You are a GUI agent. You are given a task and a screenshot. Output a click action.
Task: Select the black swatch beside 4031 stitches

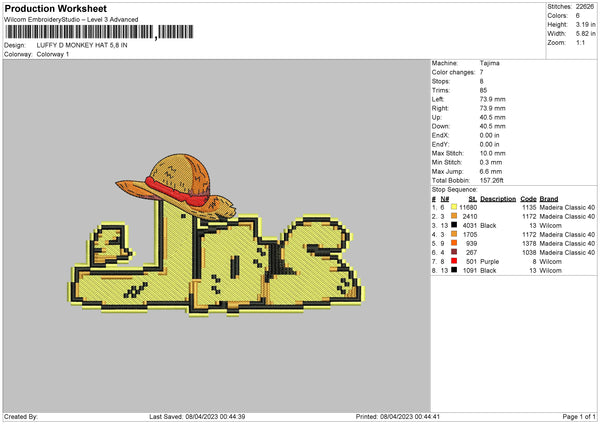tap(454, 225)
